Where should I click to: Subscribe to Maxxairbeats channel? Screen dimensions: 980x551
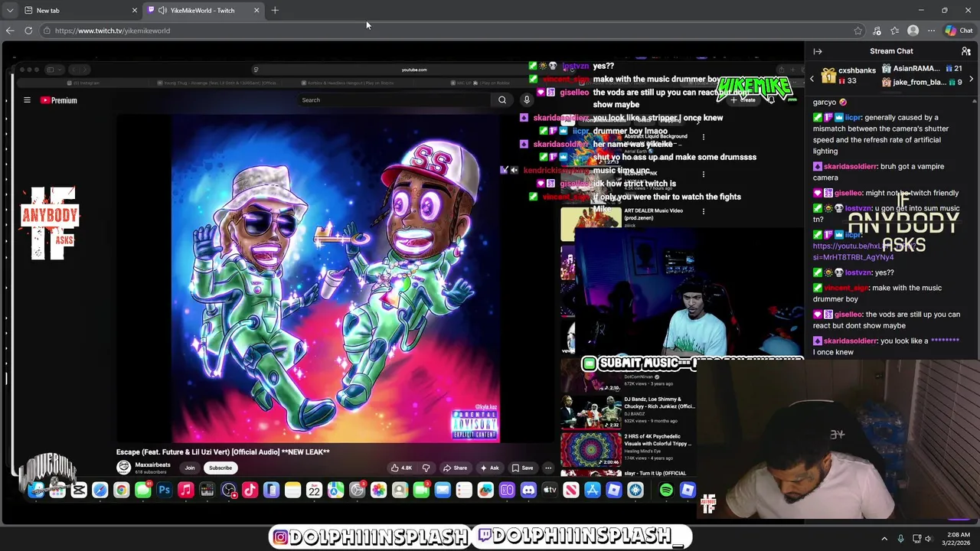tap(220, 468)
